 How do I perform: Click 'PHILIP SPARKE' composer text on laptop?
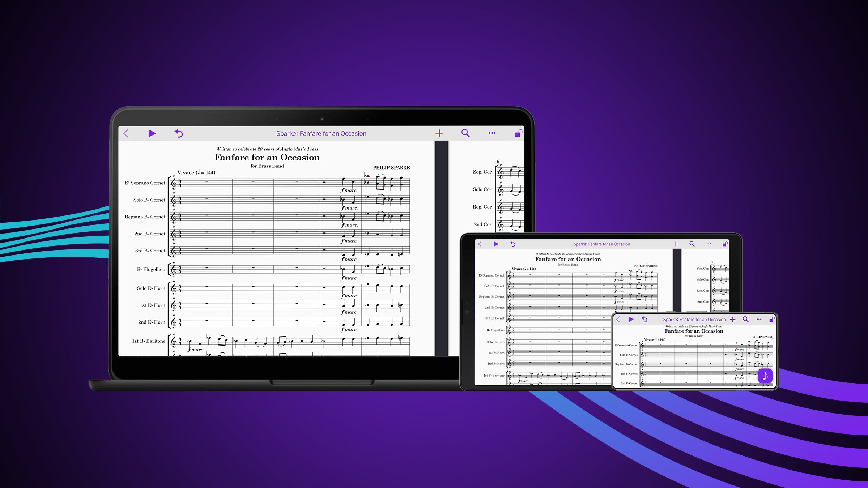point(391,168)
